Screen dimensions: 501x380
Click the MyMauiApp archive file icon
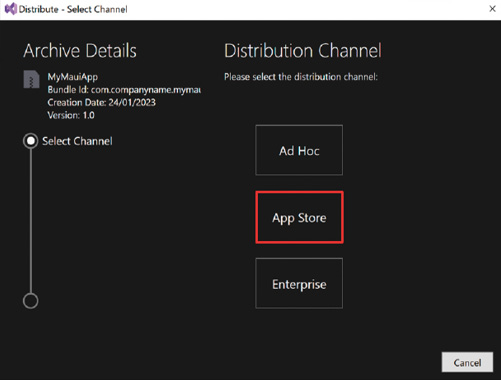31,79
